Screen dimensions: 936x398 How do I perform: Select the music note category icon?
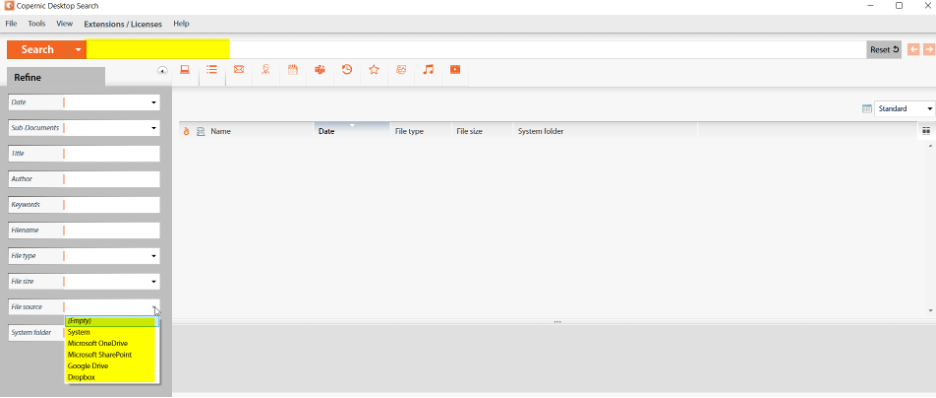coord(428,70)
